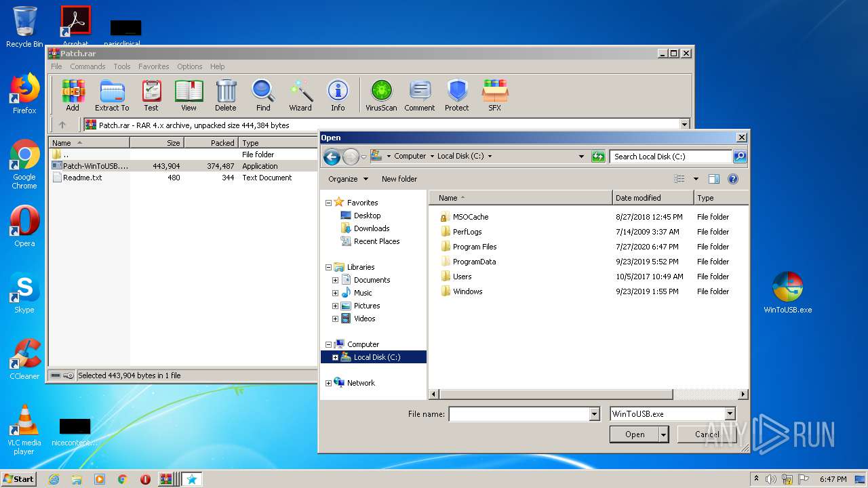The width and height of the screenshot is (868, 488).
Task: Open the Tools menu
Action: [x=122, y=66]
